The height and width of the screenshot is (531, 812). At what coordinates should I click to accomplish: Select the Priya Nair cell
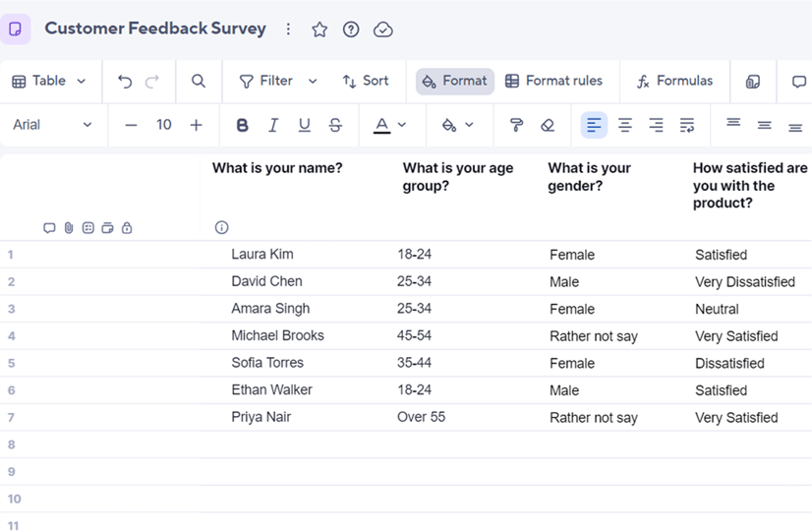[261, 417]
